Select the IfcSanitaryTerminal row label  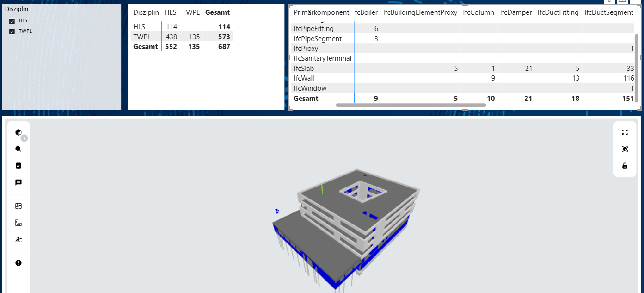coord(322,58)
